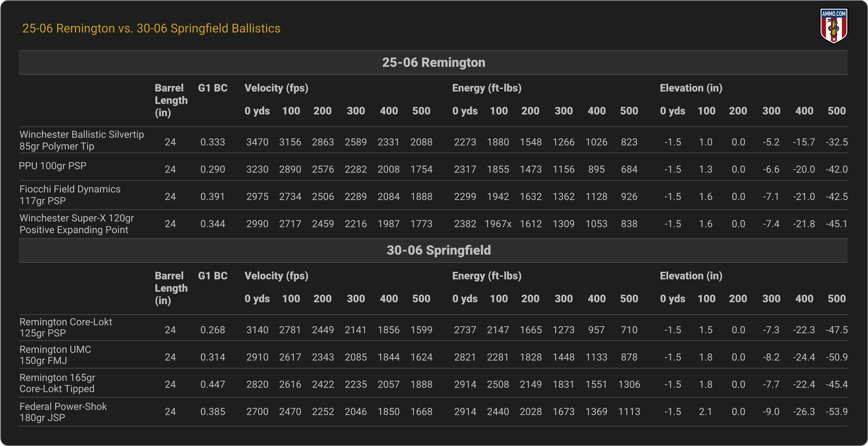The height and width of the screenshot is (446, 868).
Task: Click the 'PPU 100gr PSP' row name
Action: [53, 166]
